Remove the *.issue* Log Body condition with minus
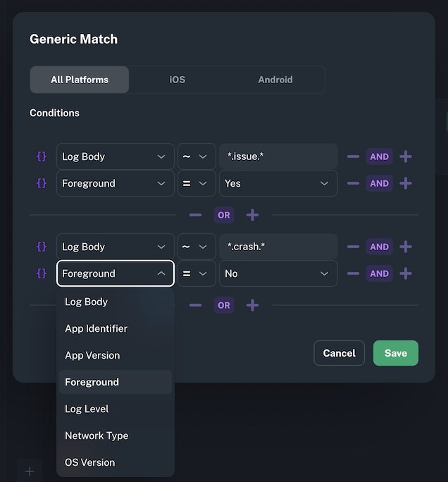Image resolution: width=448 pixels, height=482 pixels. [354, 156]
